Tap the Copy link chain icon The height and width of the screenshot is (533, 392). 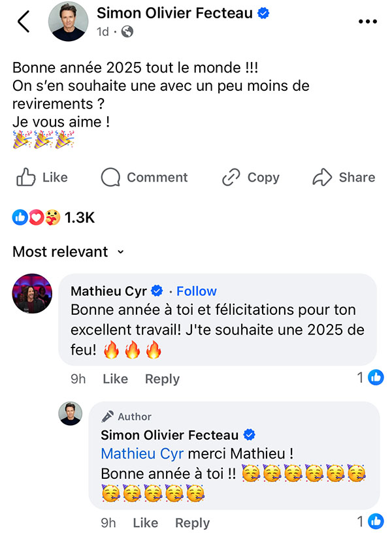(231, 177)
